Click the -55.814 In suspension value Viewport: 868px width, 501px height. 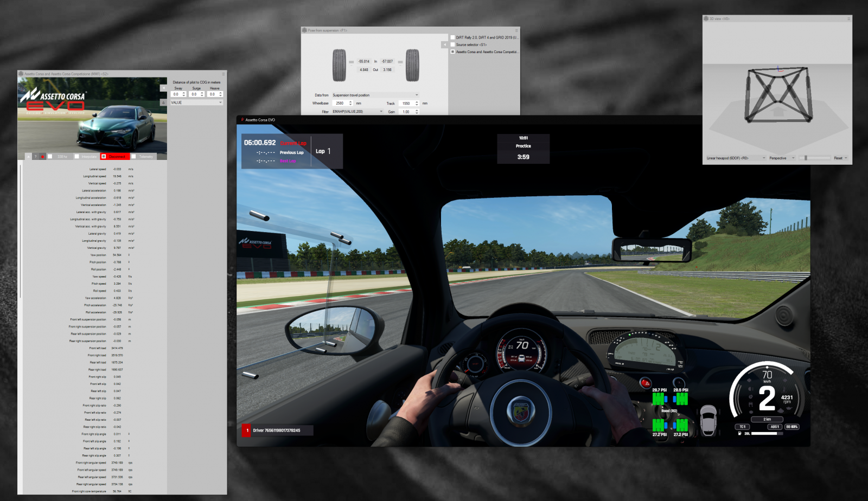364,61
